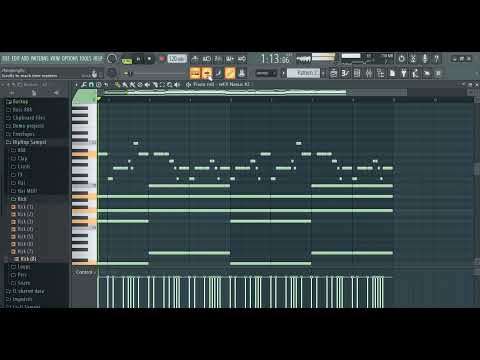Image resolution: width=480 pixels, height=360 pixels.
Task: Click the top highlighted orange piano key
Action: point(84,154)
